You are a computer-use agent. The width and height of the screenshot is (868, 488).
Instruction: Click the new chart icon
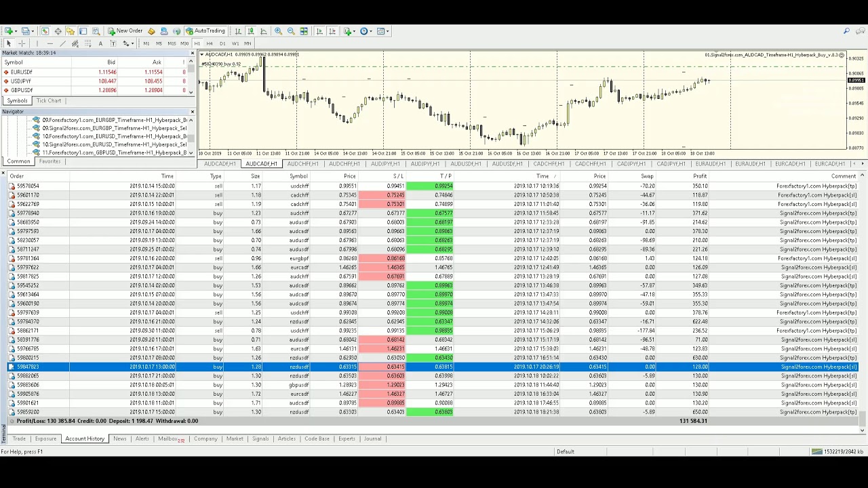[x=9, y=30]
